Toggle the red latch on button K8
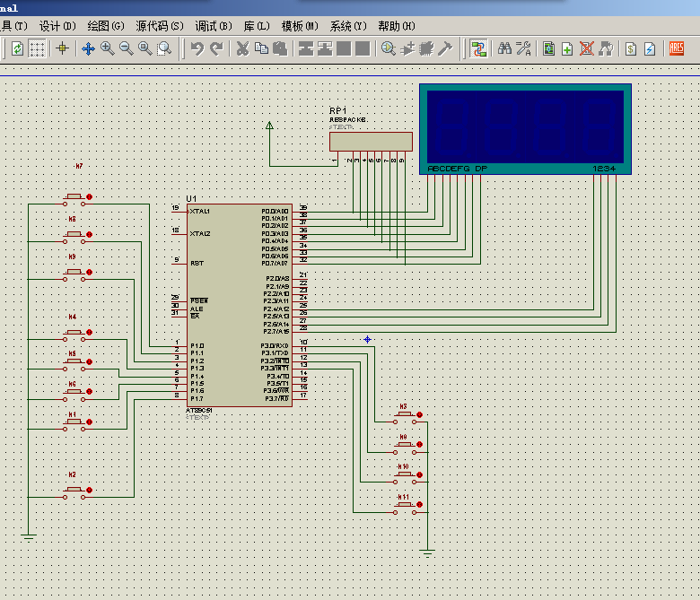700x600 pixels. click(x=89, y=234)
